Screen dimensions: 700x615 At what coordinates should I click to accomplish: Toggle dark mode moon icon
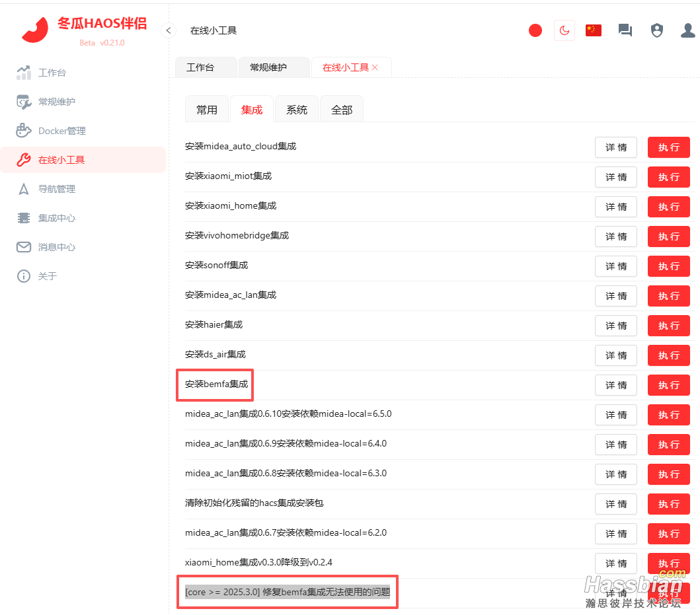point(564,30)
